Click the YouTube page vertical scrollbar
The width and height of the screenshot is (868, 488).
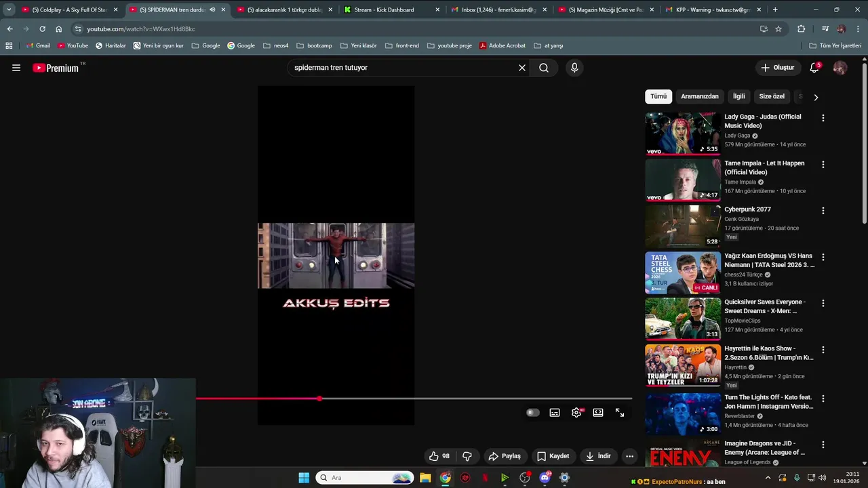click(864, 142)
